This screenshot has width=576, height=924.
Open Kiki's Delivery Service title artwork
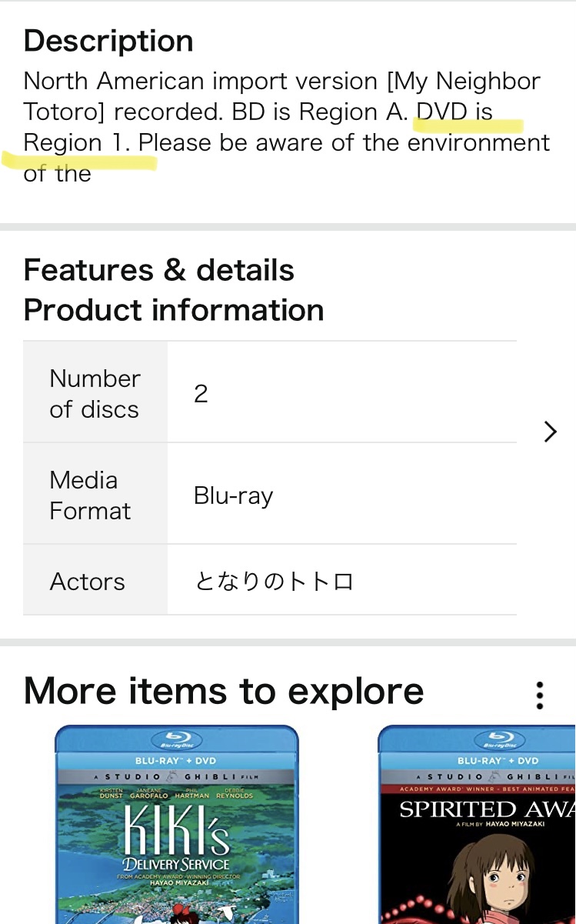point(176,837)
